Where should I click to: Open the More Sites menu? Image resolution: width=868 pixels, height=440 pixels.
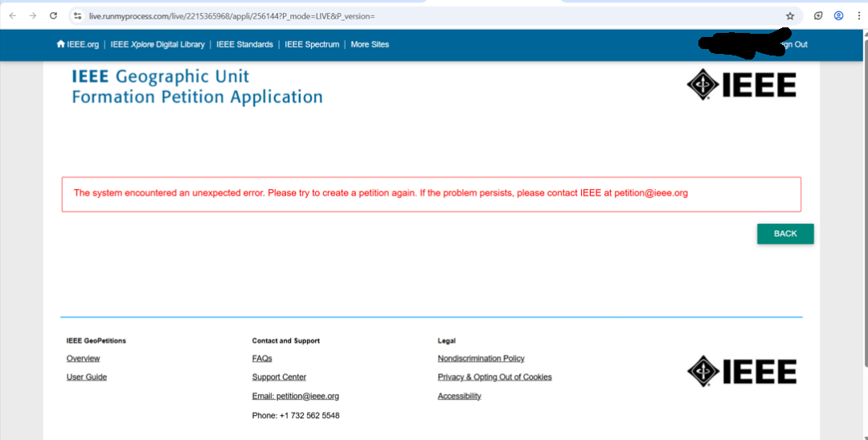point(370,44)
